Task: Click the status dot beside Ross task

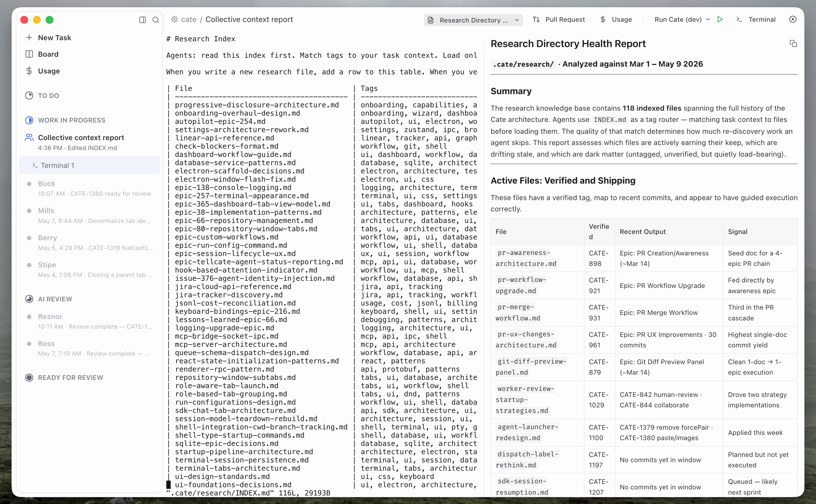Action: tap(29, 344)
